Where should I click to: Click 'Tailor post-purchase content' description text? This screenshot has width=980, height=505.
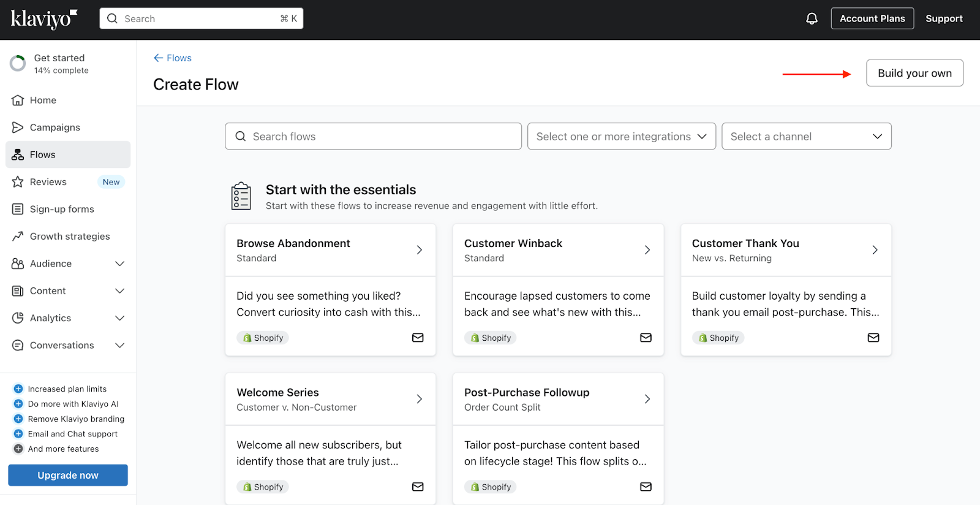tap(555, 453)
